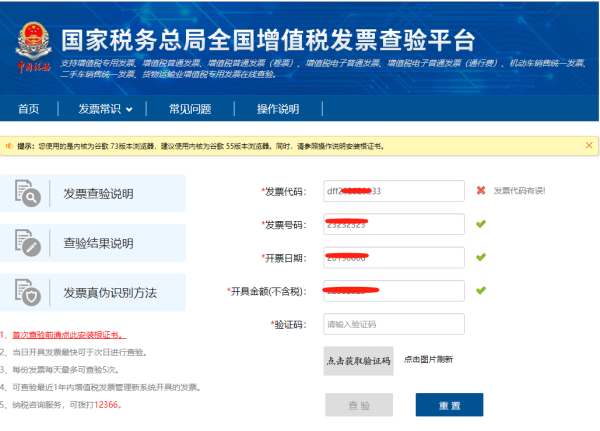
Task: Click the 发票查验说明 magnifier document icon
Action: [x=28, y=193]
